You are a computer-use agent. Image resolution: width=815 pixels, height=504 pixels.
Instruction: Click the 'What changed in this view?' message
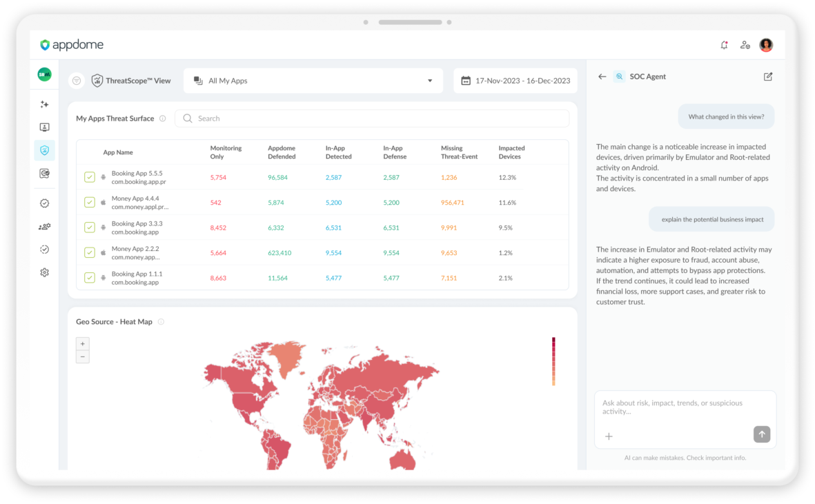pyautogui.click(x=726, y=117)
